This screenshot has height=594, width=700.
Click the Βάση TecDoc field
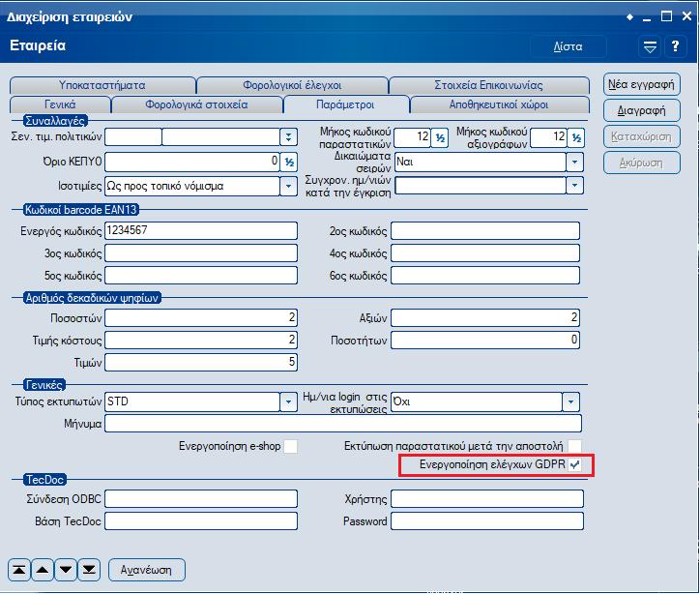201,521
